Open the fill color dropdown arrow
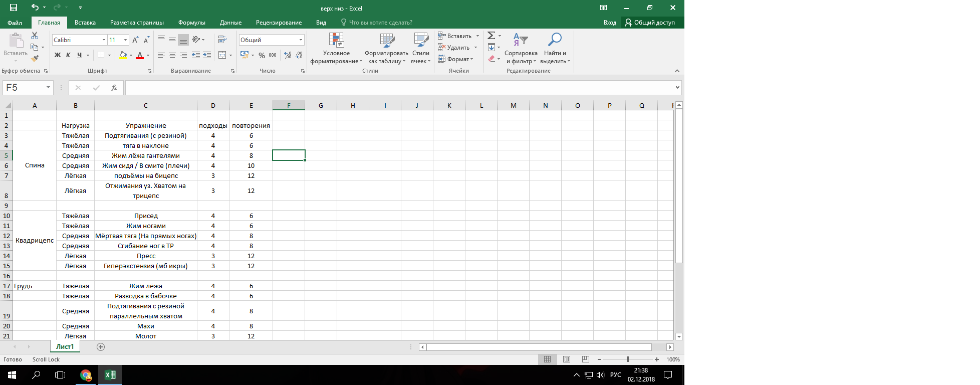Screen dimensions: 980x385 pos(131,55)
